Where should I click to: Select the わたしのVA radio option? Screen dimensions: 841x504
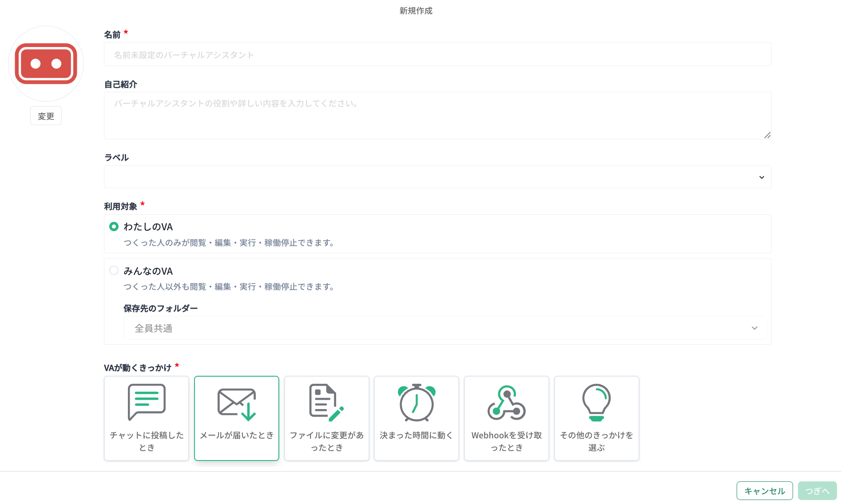[x=114, y=227]
